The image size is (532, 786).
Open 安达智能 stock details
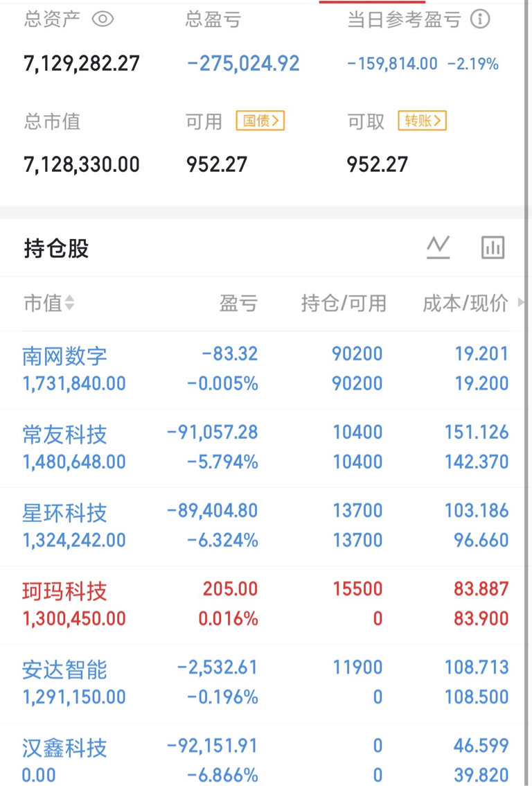(x=65, y=670)
